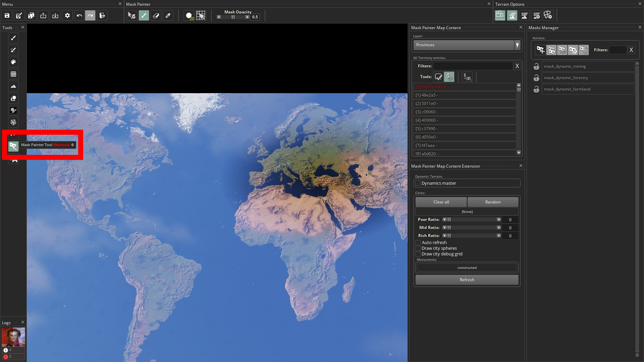Click the redo action icon
The height and width of the screenshot is (362, 644).
(90, 15)
